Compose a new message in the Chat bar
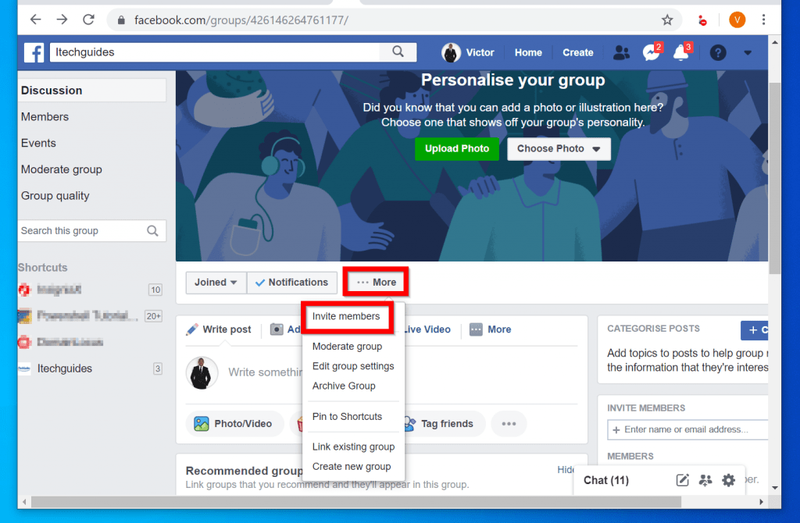The height and width of the screenshot is (523, 800). 682,480
